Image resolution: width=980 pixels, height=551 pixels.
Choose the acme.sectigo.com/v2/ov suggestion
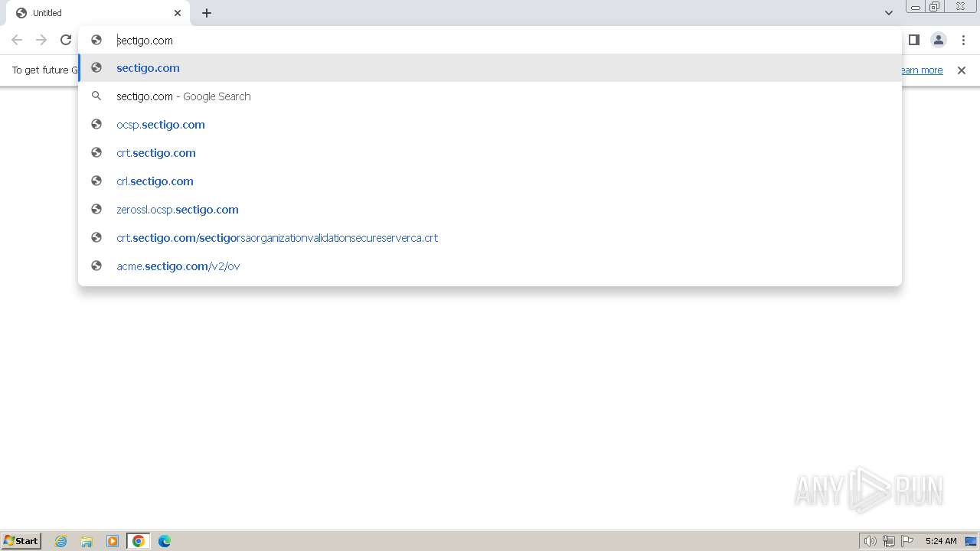490,266
